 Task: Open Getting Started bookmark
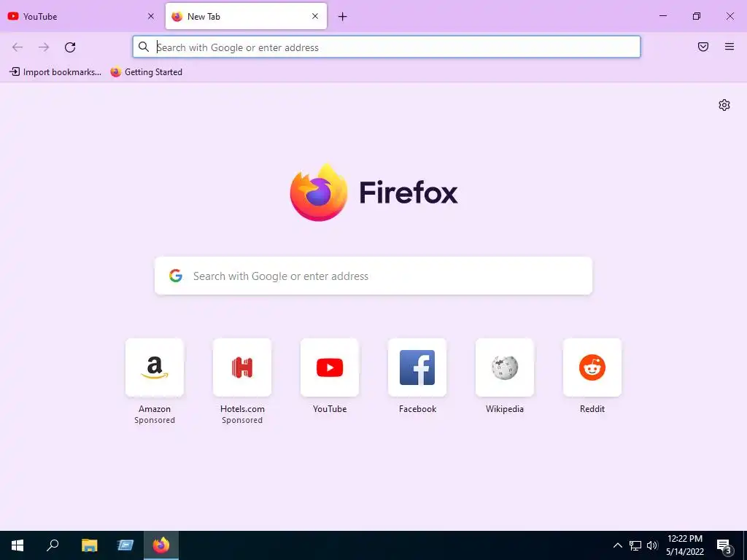click(x=147, y=72)
